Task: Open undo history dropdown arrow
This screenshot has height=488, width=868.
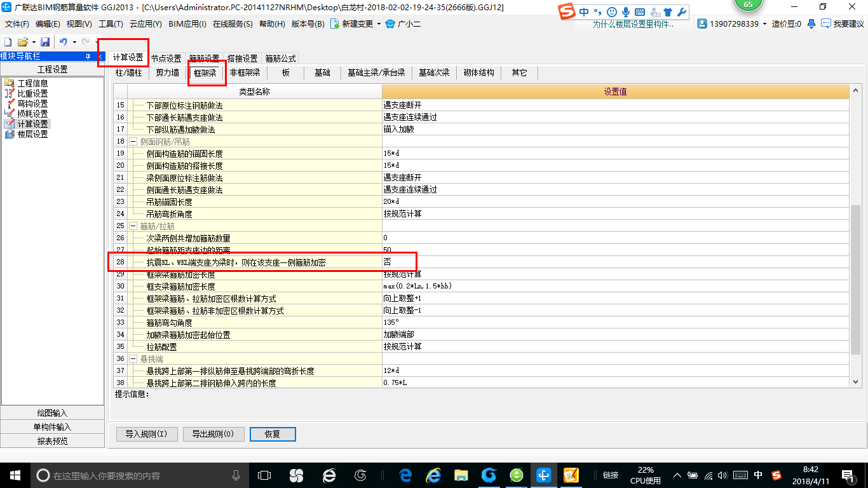Action: pyautogui.click(x=74, y=42)
